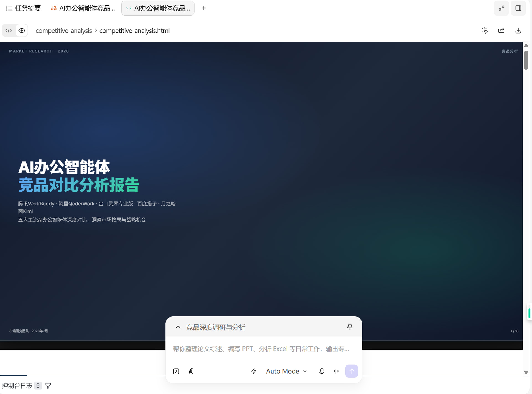Select the HTML AI办公智能体竞品 tab

(x=158, y=8)
